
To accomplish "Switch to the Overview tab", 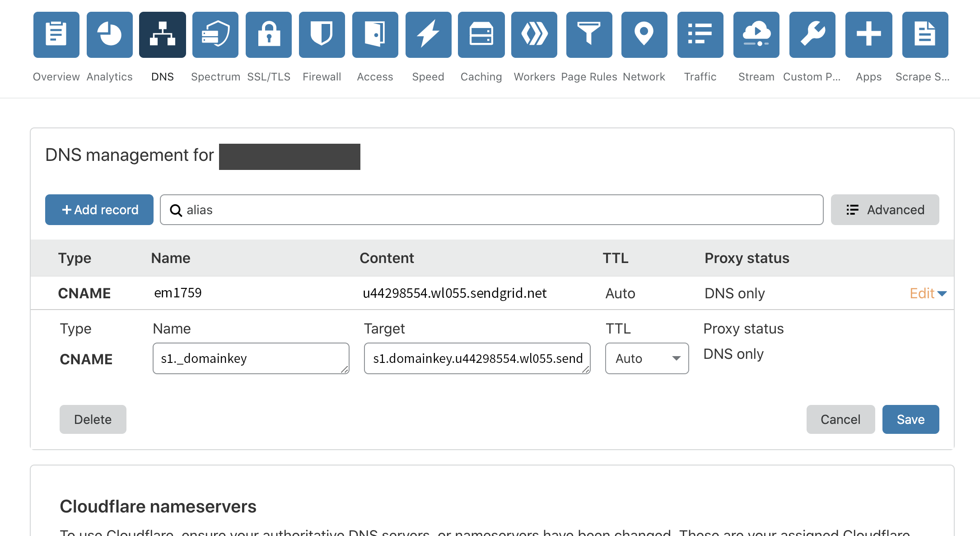I will tap(56, 35).
